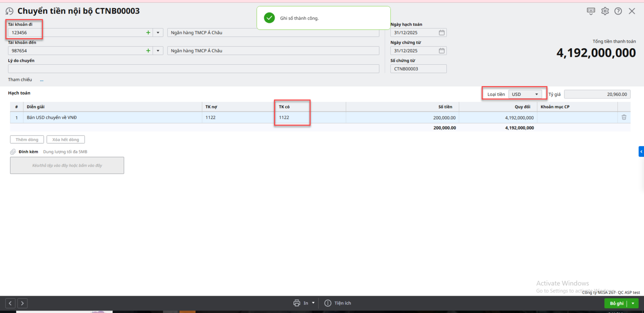Open calendar for Ngày chứng từ
The width and height of the screenshot is (644, 313).
(x=442, y=51)
